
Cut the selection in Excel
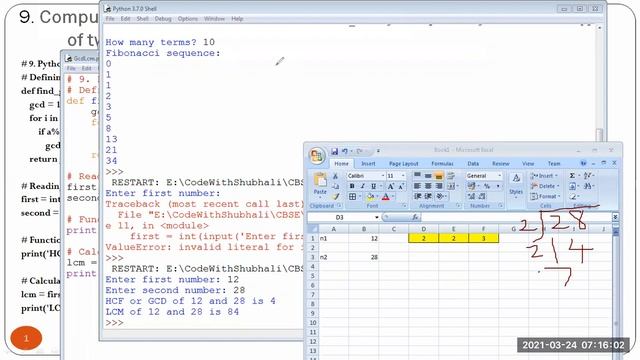pyautogui.click(x=335, y=176)
